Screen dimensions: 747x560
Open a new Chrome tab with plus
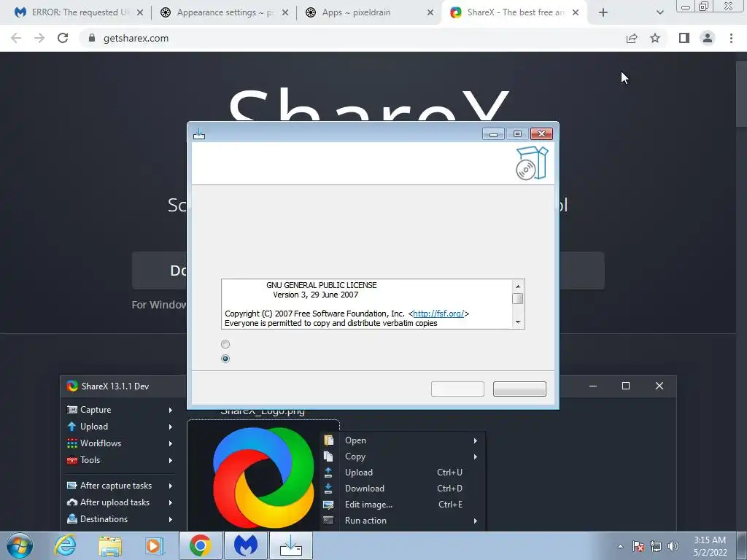[603, 12]
